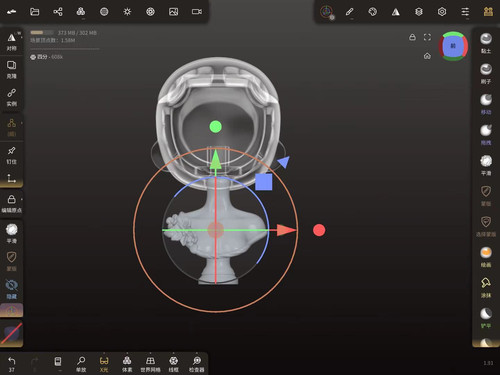The image size is (500, 375).
Task: Select the 绘画 Paint tool
Action: pos(486,257)
